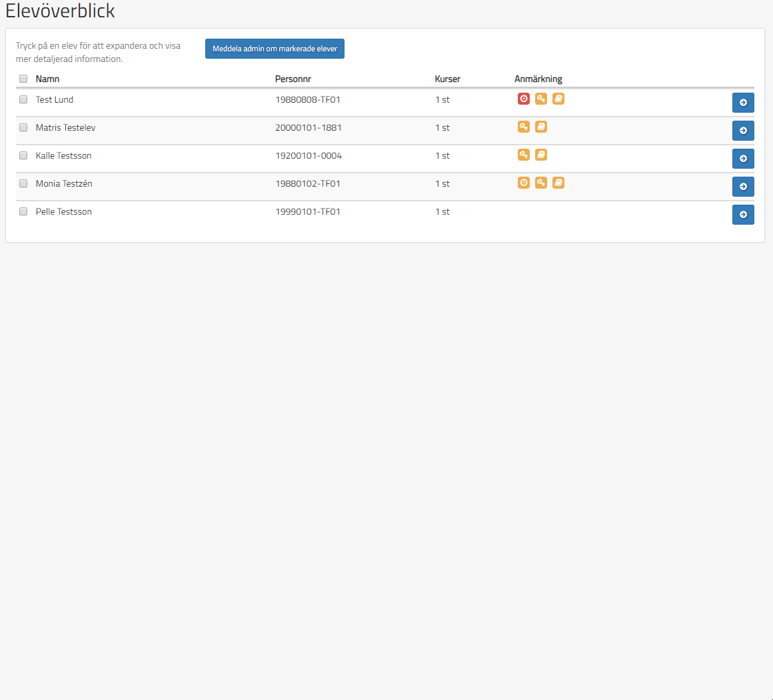Open Kalle Testsson's row arrow button
This screenshot has height=700, width=773.
[x=743, y=159]
